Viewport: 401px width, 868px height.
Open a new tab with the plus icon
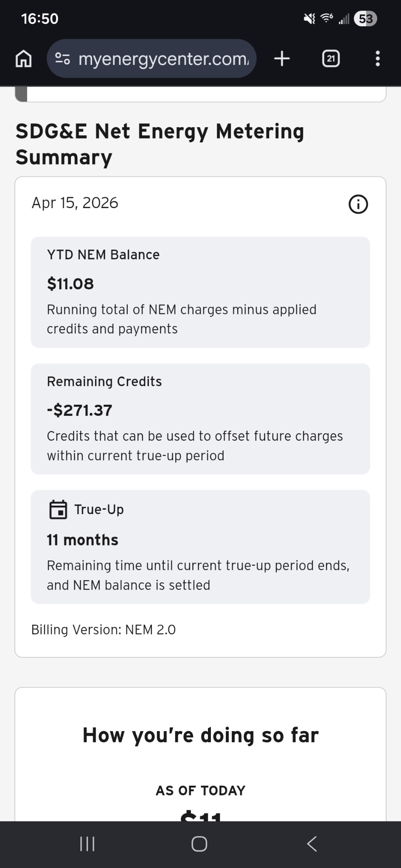(282, 58)
